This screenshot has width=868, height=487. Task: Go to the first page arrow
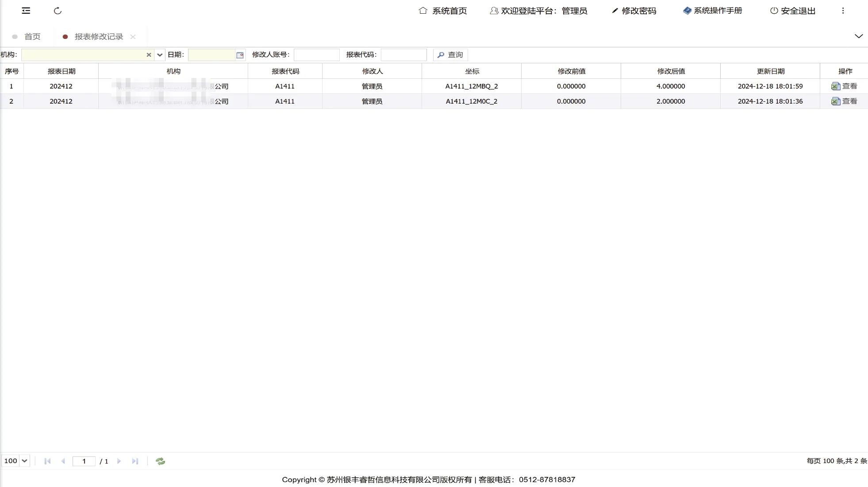click(x=47, y=461)
